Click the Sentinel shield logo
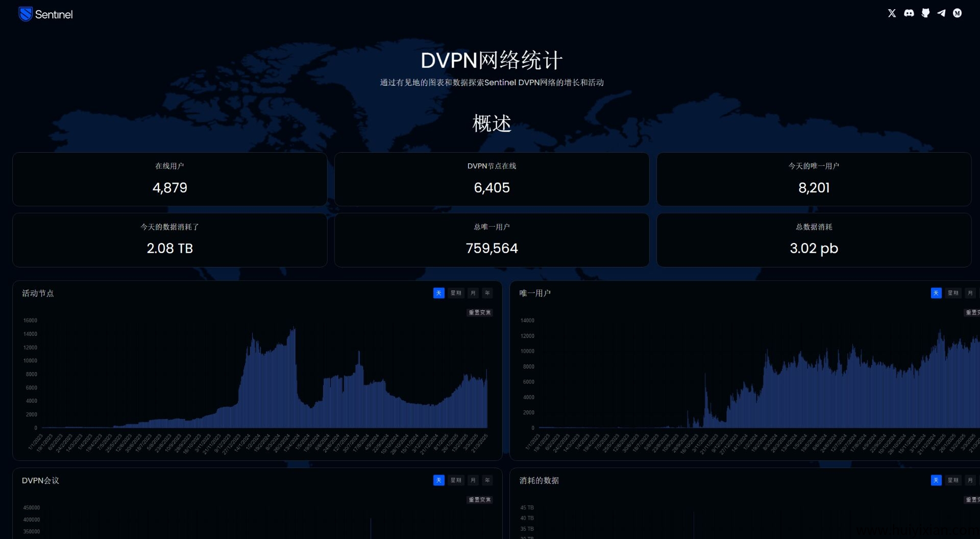Screen dimensions: 980x539 pyautogui.click(x=26, y=14)
